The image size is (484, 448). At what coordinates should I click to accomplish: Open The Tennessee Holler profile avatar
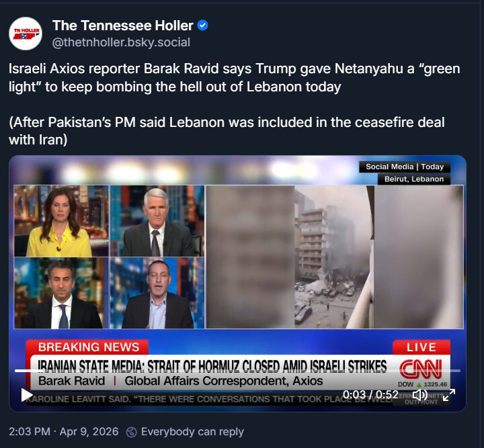point(26,34)
